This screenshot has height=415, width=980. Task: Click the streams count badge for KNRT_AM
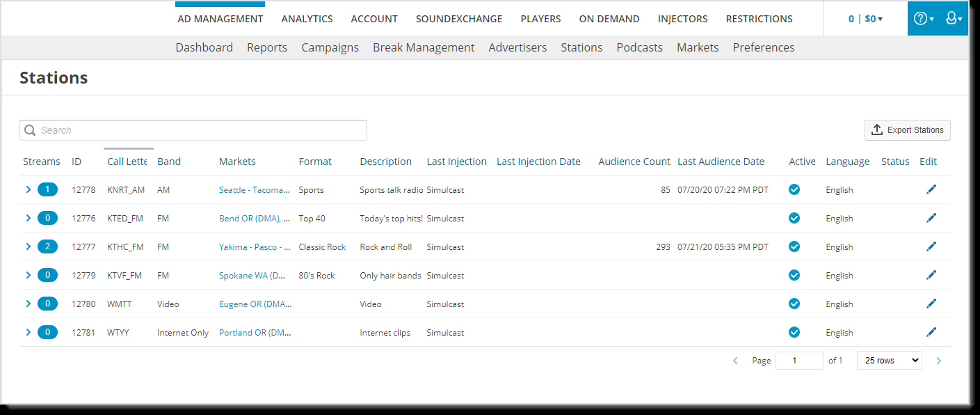point(47,189)
